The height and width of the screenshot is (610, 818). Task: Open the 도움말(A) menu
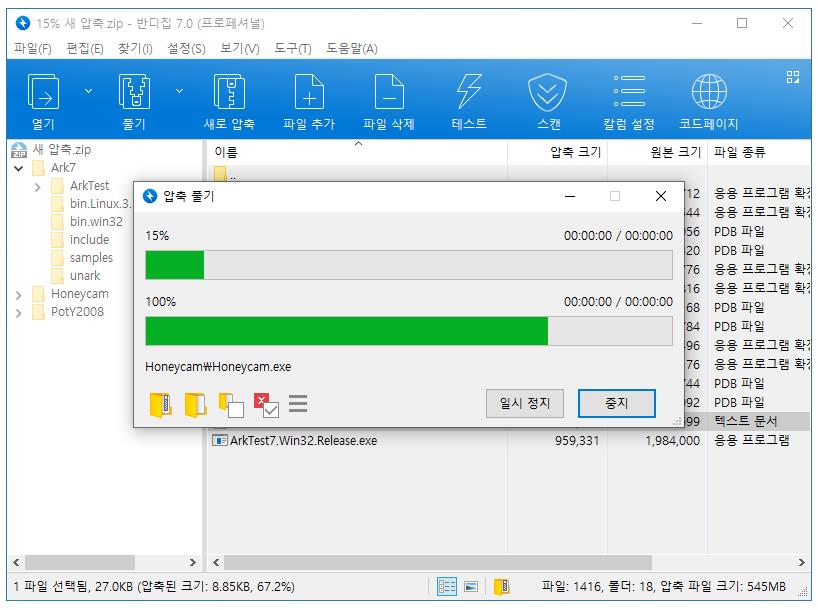(352, 49)
